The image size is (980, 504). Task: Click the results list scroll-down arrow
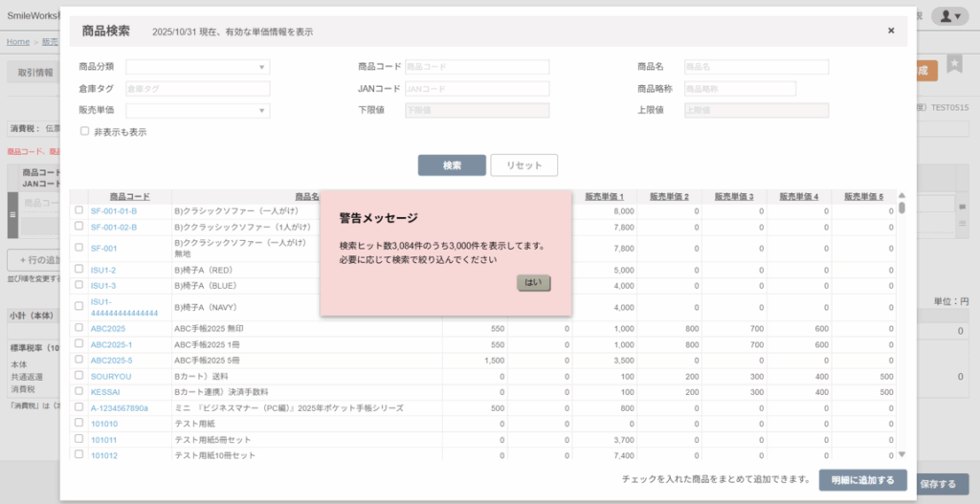tap(902, 455)
